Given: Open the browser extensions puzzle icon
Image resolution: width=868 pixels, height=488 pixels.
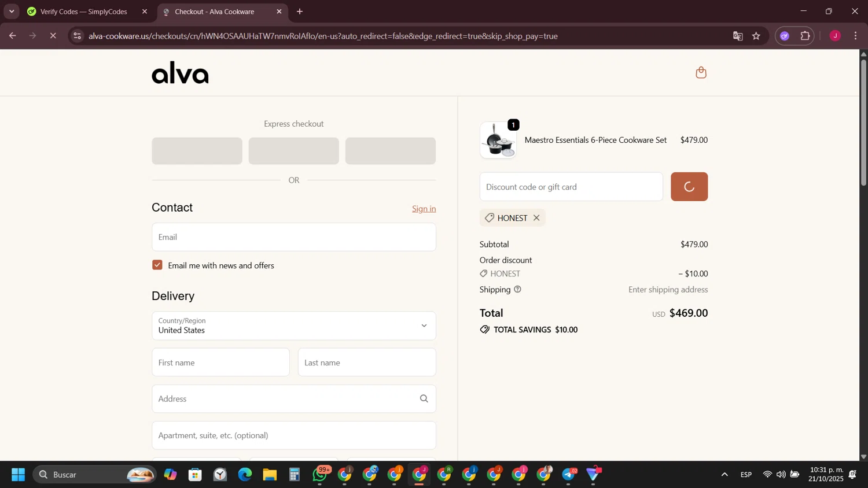Looking at the screenshot, I should click(805, 36).
